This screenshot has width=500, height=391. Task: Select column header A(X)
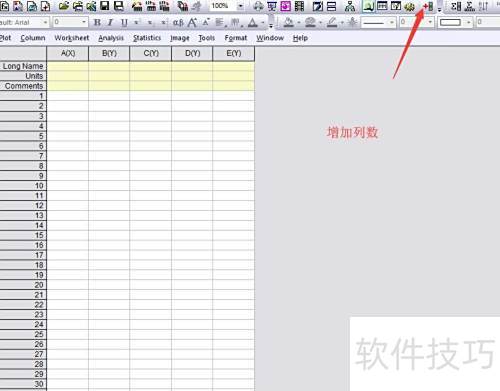click(68, 53)
